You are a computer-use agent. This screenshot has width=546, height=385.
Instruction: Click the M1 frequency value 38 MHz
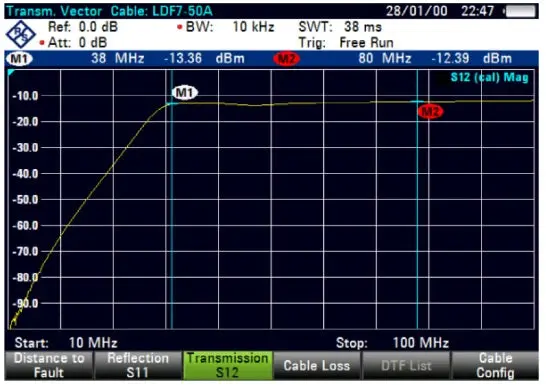coord(117,58)
